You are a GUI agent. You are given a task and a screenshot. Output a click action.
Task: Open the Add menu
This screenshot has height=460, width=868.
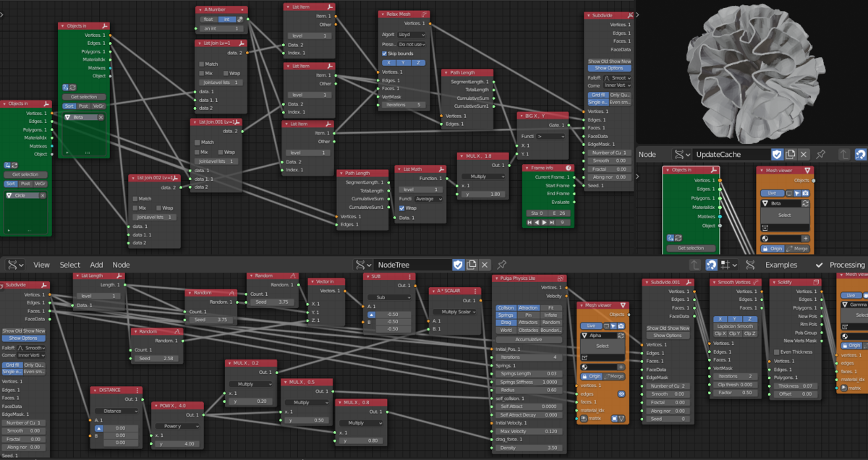click(x=96, y=265)
